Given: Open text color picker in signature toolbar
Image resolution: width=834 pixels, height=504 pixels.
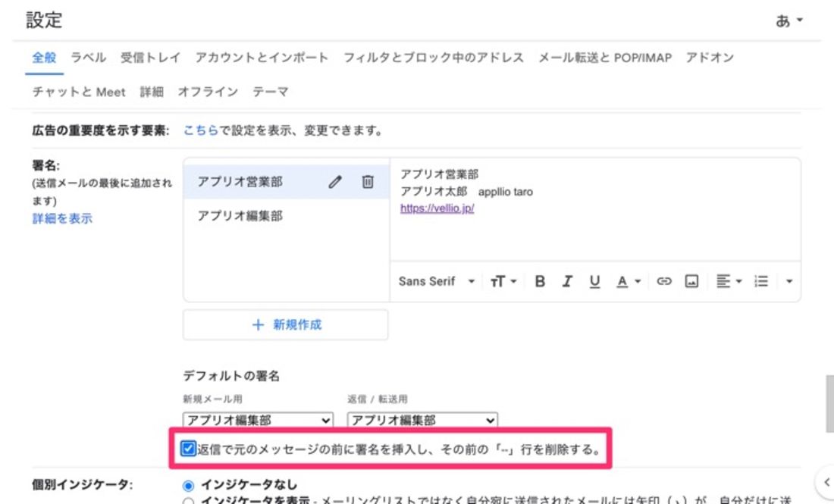Looking at the screenshot, I should [x=629, y=281].
